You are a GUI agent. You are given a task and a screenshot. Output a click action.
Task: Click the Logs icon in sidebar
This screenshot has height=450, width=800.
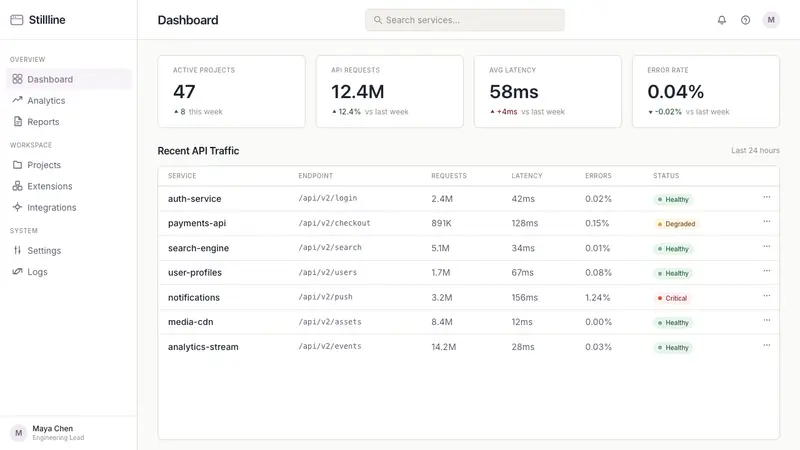pyautogui.click(x=17, y=271)
